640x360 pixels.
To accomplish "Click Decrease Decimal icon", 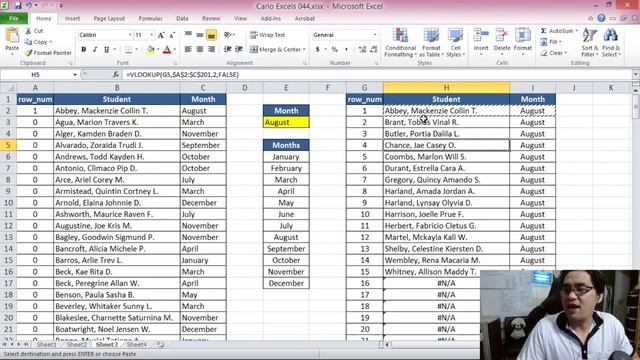I will tap(373, 49).
